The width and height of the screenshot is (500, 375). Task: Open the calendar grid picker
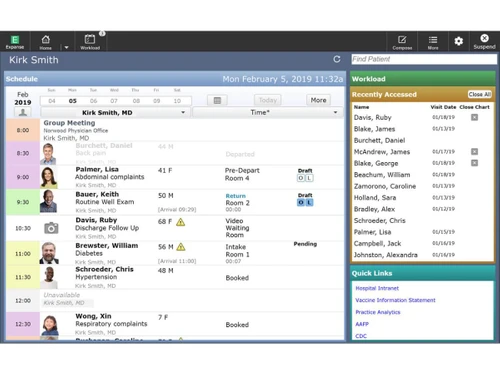tap(217, 100)
